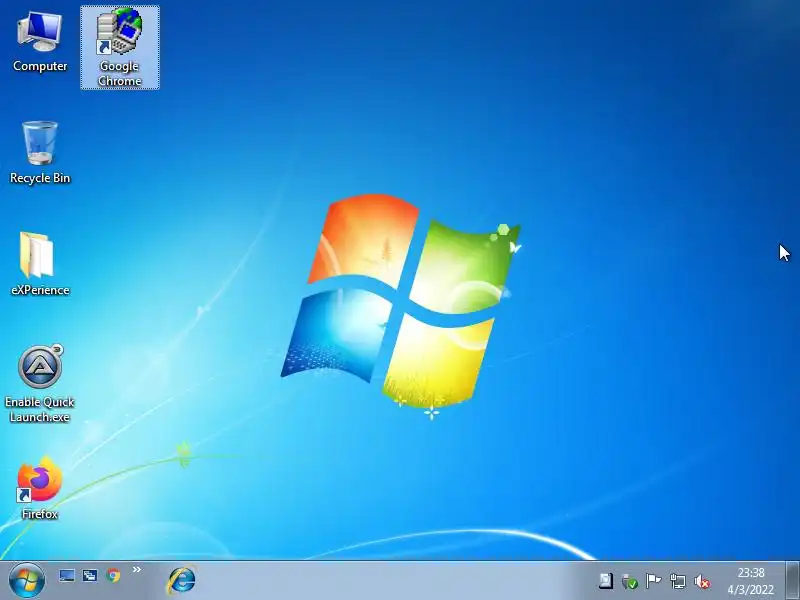Click the Show Desktop strip at taskbar end
Screen dimensions: 800x600
coord(792,581)
